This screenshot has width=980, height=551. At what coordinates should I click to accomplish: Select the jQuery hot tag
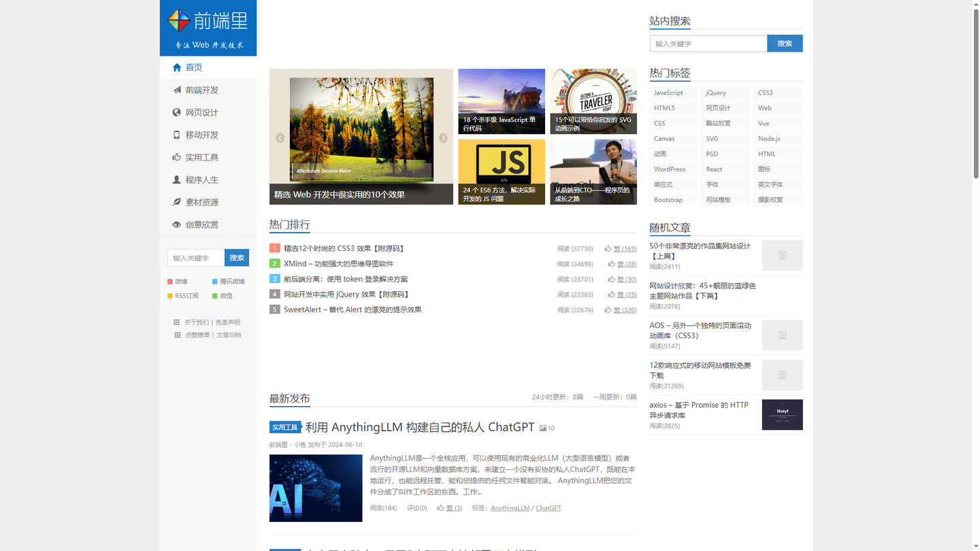click(726, 93)
